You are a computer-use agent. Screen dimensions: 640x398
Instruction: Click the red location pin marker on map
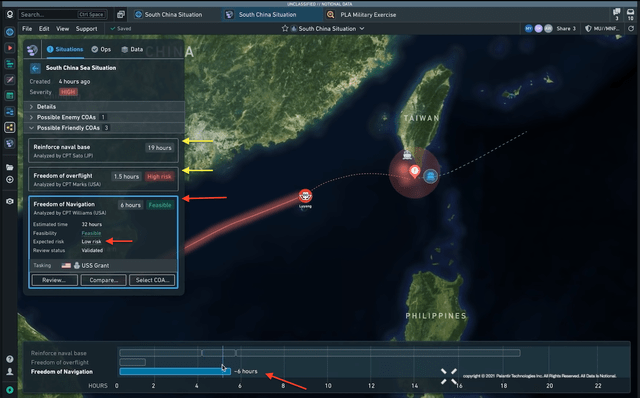(x=414, y=171)
